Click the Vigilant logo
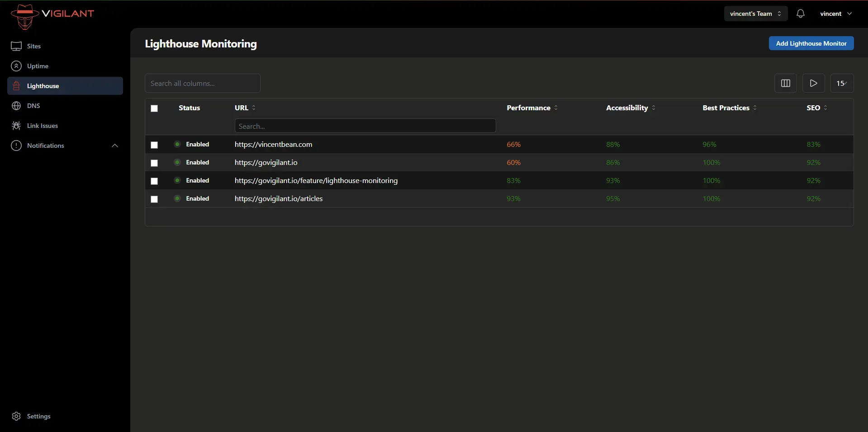Viewport: 868px width, 432px height. click(52, 17)
